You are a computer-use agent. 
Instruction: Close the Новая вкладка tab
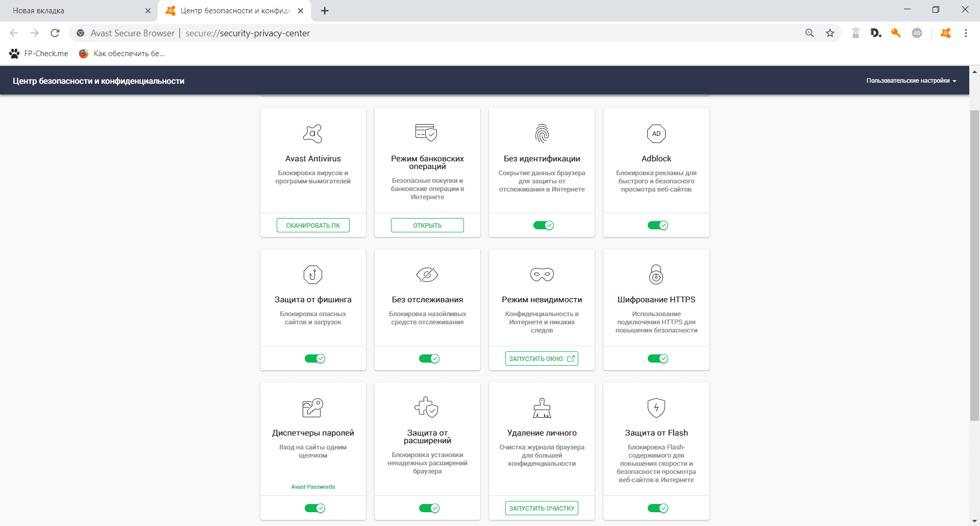(148, 11)
